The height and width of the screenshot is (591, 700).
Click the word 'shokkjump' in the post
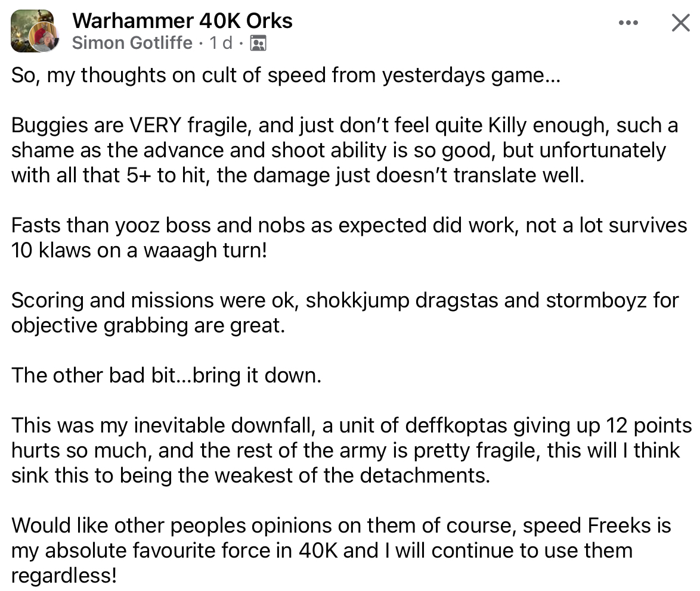pos(357,301)
